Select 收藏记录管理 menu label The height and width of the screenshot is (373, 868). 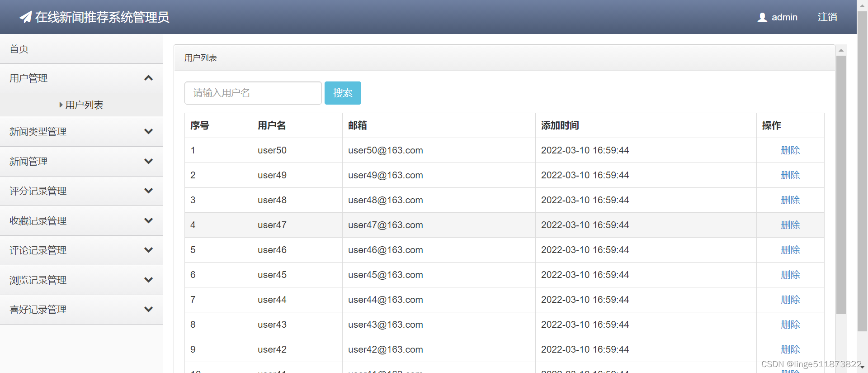click(38, 221)
